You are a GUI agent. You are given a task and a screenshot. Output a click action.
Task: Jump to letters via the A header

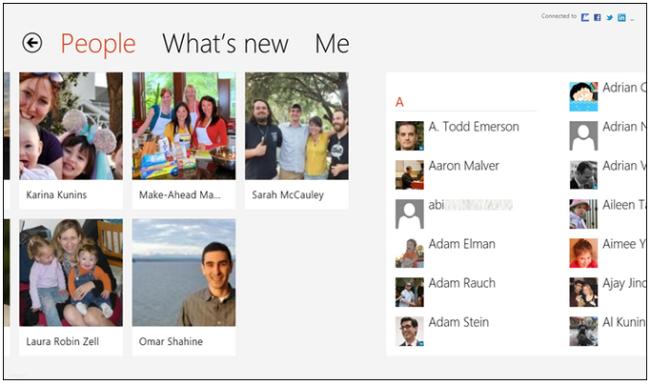tap(399, 102)
